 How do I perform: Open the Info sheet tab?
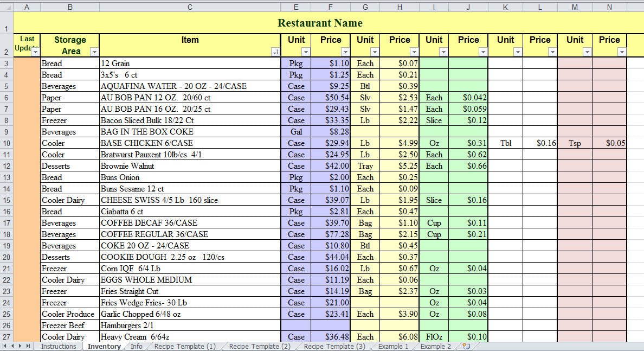pyautogui.click(x=137, y=347)
